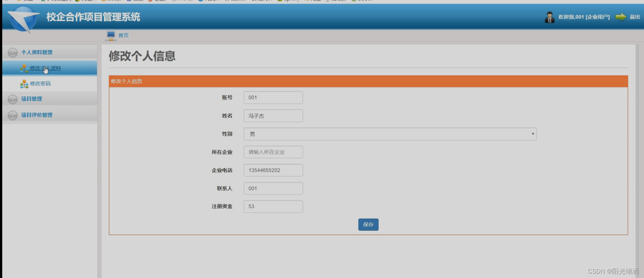Expand the 项目管理 menu section
The height and width of the screenshot is (278, 644).
[49, 99]
